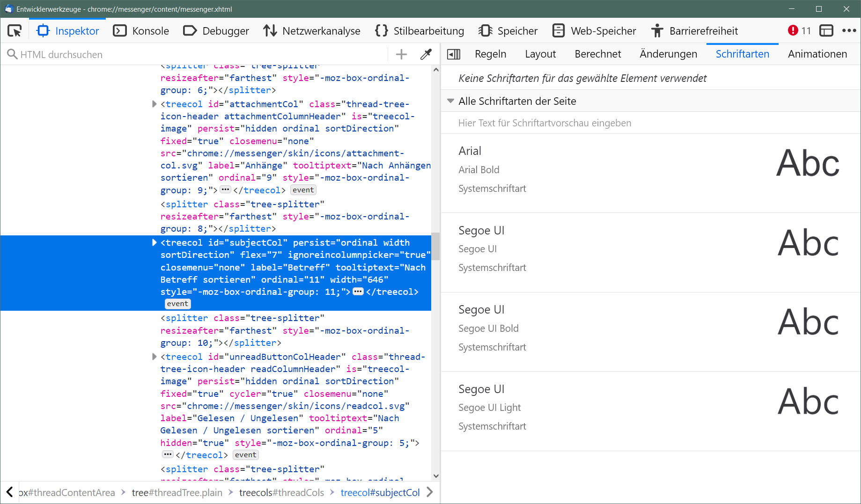The image size is (861, 504).
Task: Open the Regeln sidebar tab
Action: pos(490,54)
